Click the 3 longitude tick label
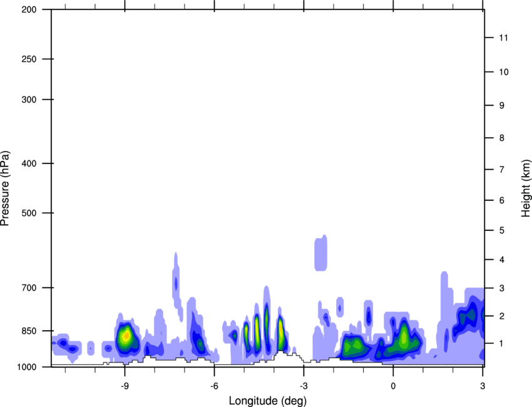The width and height of the screenshot is (532, 407). point(483,386)
